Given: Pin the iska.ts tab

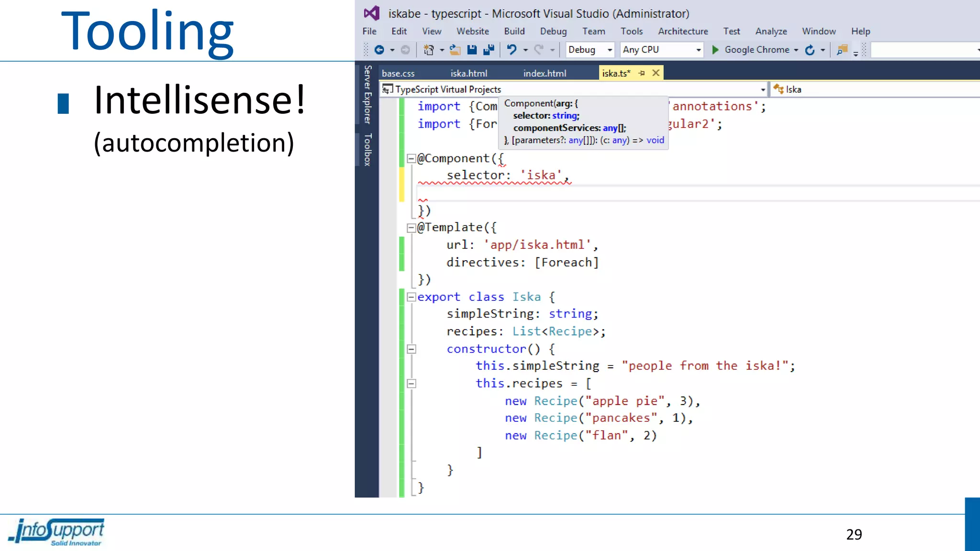Looking at the screenshot, I should tap(642, 73).
